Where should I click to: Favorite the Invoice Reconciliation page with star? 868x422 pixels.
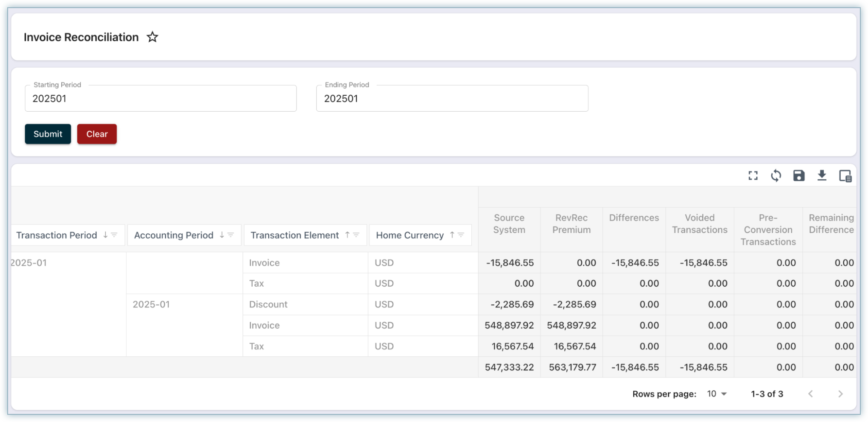click(x=152, y=37)
